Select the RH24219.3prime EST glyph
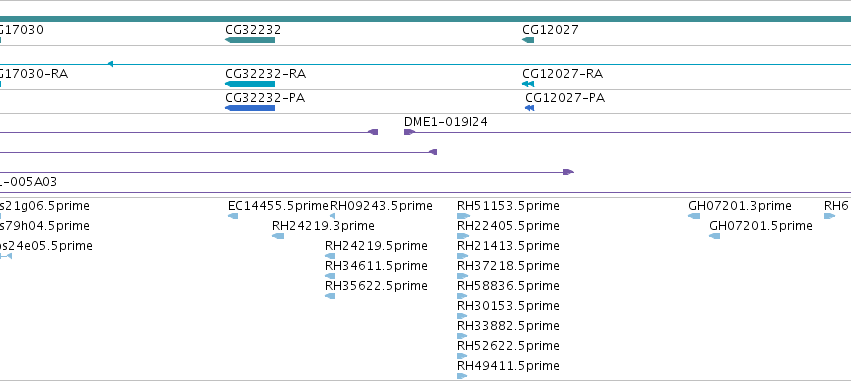Screen dimensions: 851x381 coord(278,236)
